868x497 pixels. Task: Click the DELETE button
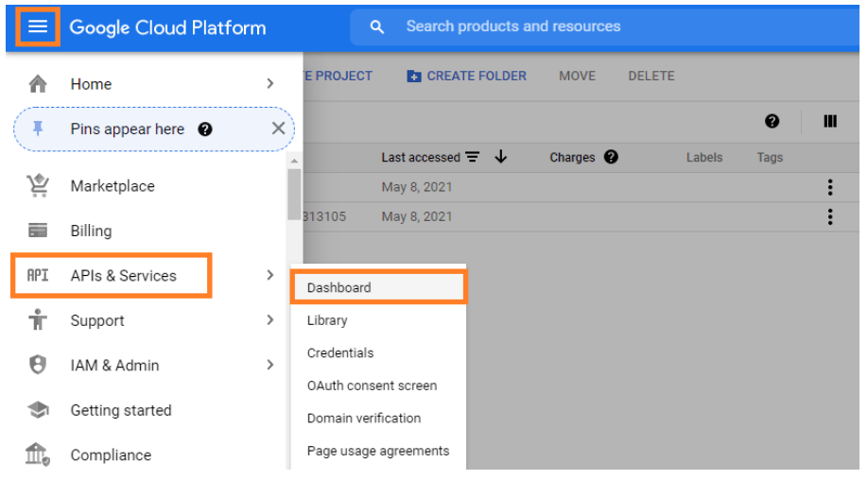click(651, 77)
